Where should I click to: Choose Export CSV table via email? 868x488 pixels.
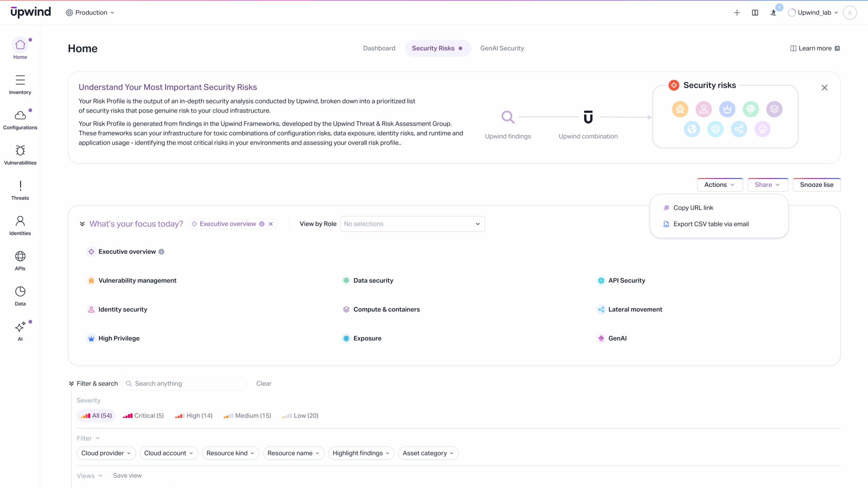click(x=711, y=224)
